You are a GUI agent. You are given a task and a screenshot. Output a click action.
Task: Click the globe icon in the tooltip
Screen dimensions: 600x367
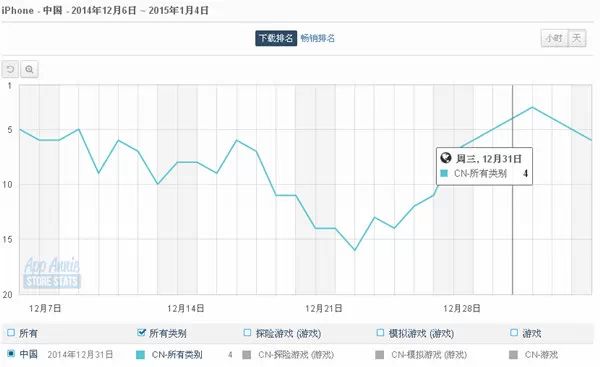pyautogui.click(x=446, y=158)
